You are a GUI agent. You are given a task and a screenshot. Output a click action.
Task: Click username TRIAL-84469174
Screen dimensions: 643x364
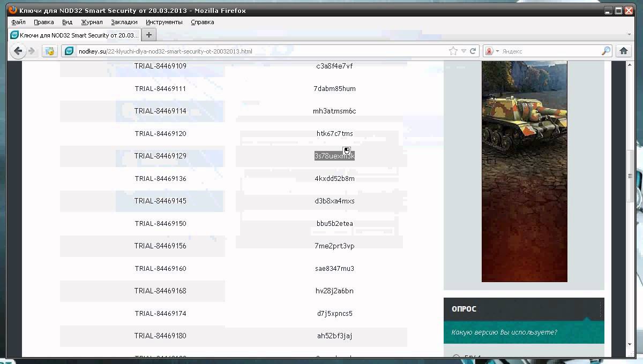click(160, 314)
